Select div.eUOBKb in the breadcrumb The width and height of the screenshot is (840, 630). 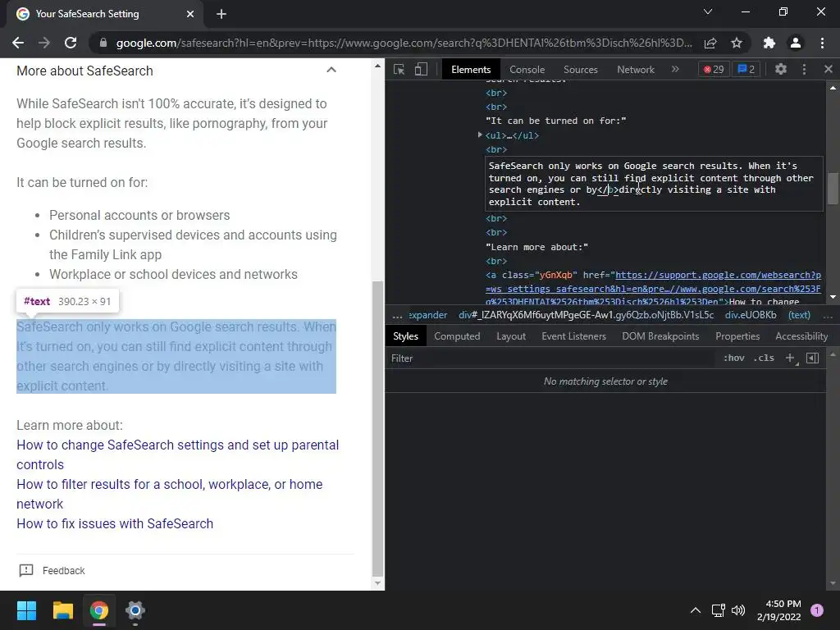751,315
